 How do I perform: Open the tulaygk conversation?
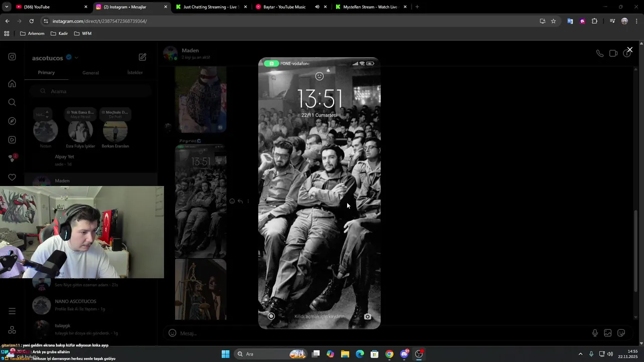(x=91, y=329)
